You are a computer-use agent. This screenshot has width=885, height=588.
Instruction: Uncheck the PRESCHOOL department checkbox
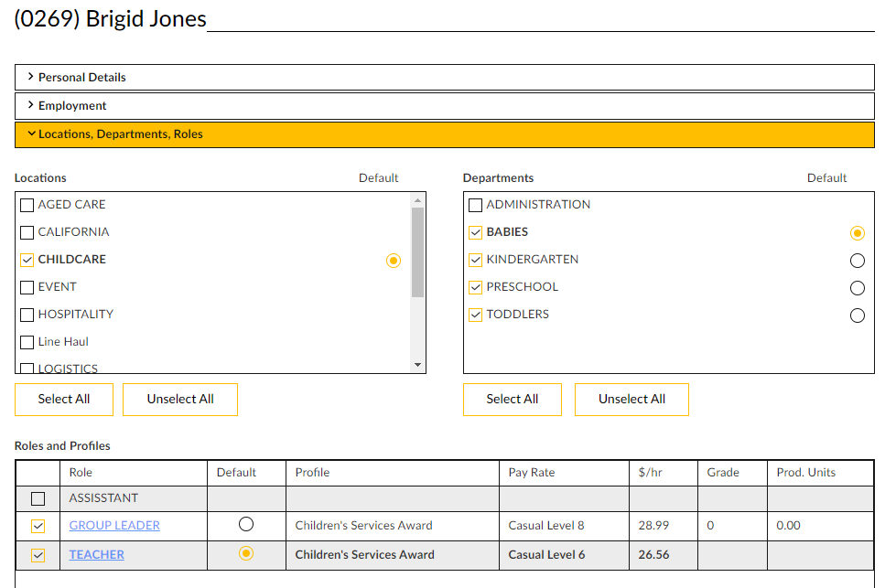pos(475,287)
